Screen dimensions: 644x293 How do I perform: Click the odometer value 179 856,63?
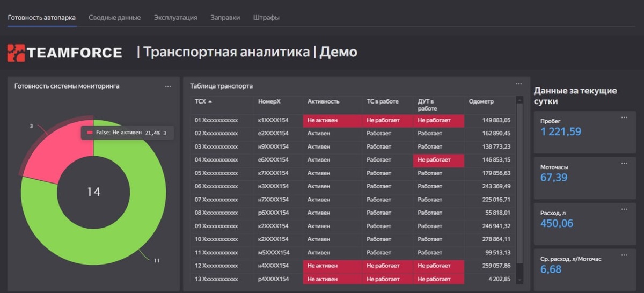(496, 173)
